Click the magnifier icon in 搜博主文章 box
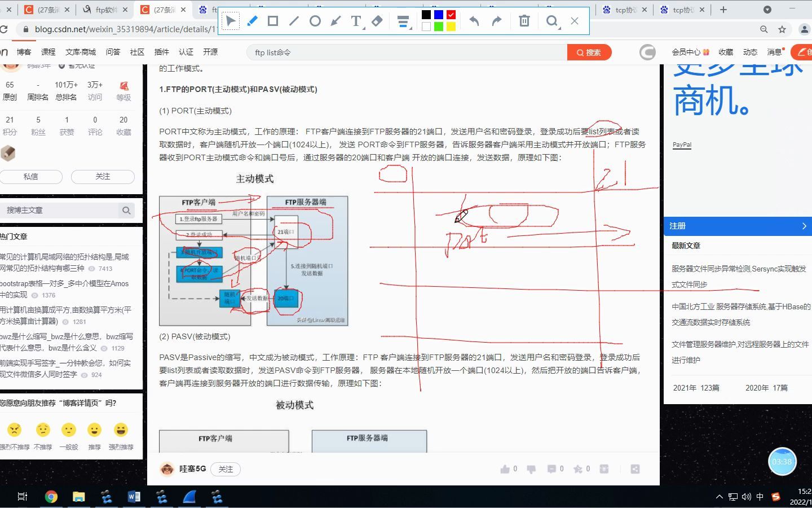The height and width of the screenshot is (508, 812). pos(126,211)
